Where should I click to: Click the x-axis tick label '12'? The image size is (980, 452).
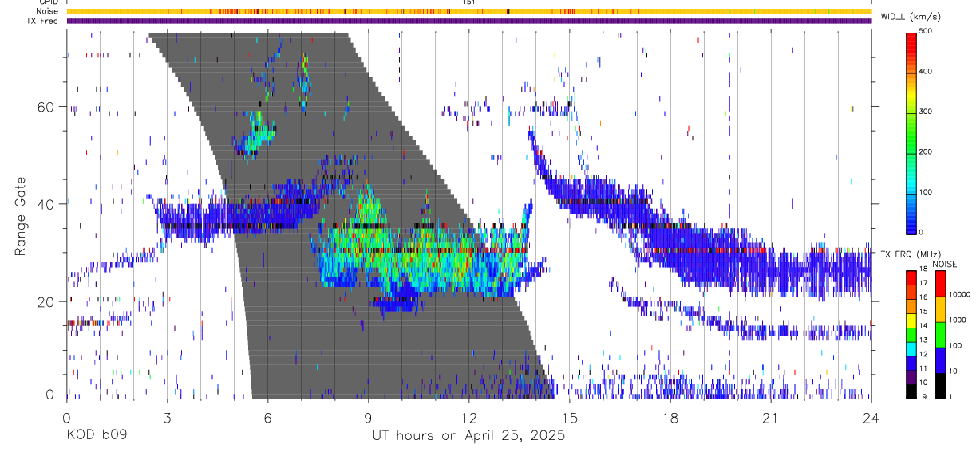[469, 417]
